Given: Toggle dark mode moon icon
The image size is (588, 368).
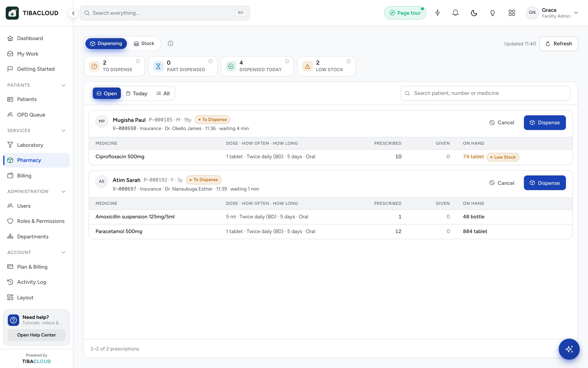Looking at the screenshot, I should pyautogui.click(x=474, y=13).
